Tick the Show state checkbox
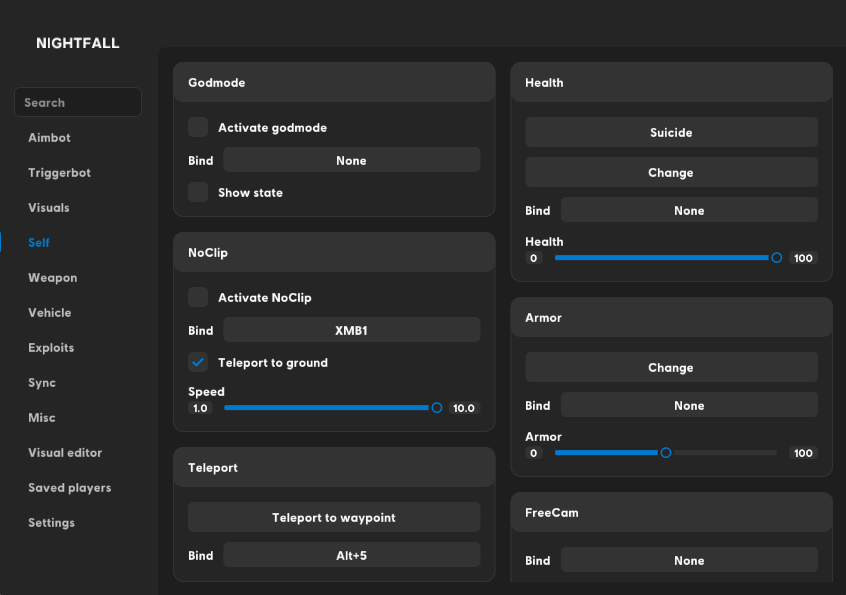Screen dimensions: 846x595 pos(199,192)
